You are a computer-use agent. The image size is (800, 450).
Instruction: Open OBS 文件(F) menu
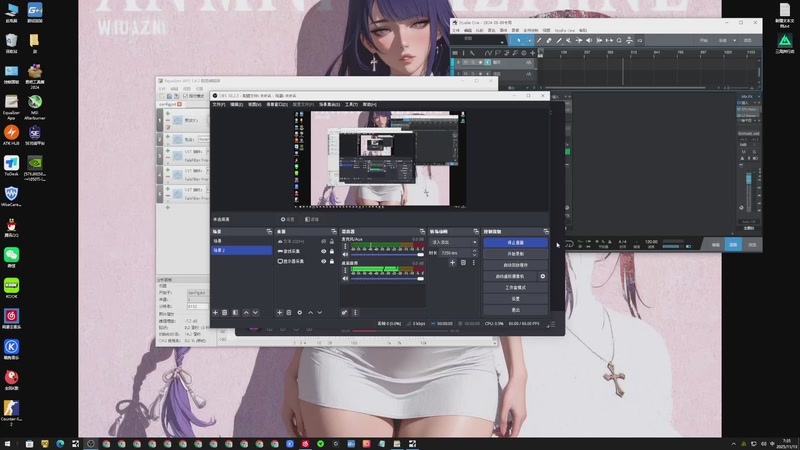pyautogui.click(x=218, y=105)
